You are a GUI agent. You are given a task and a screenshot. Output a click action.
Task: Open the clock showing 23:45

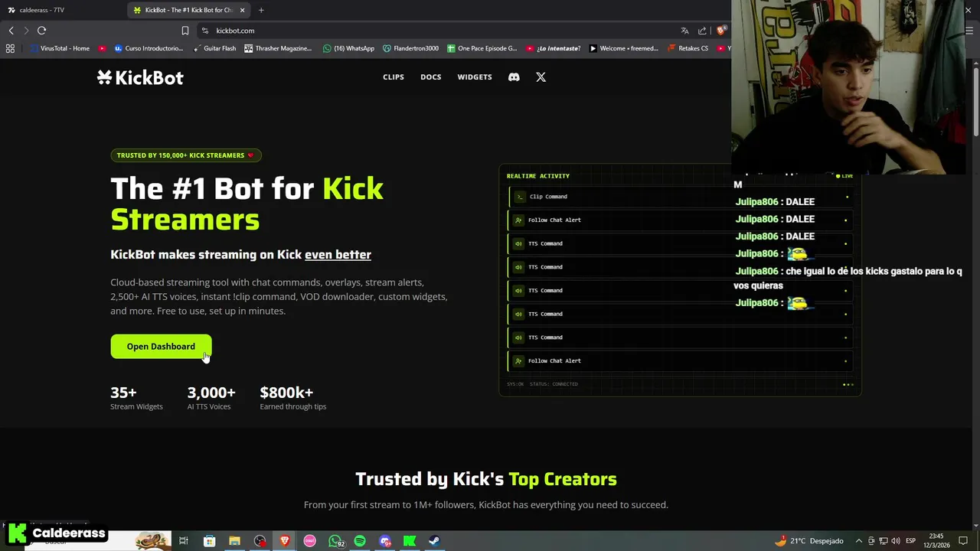(936, 541)
